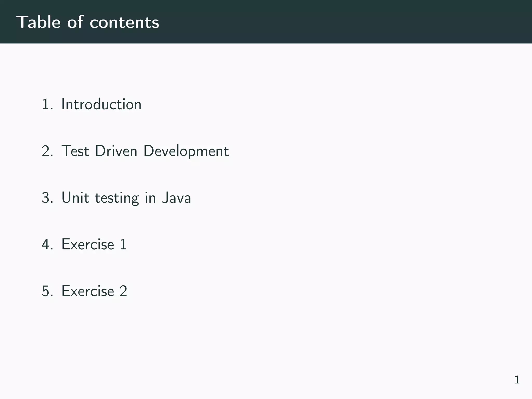Click the slide page number 1

point(517,380)
